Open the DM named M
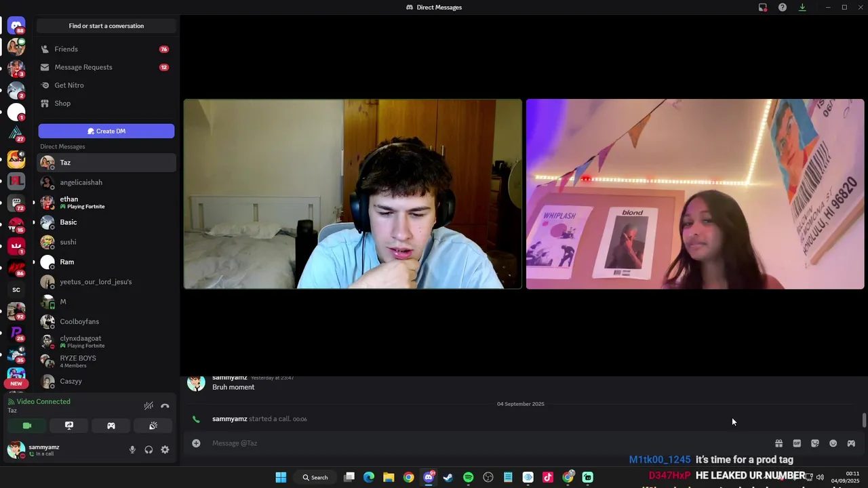The height and width of the screenshot is (488, 868). click(106, 302)
